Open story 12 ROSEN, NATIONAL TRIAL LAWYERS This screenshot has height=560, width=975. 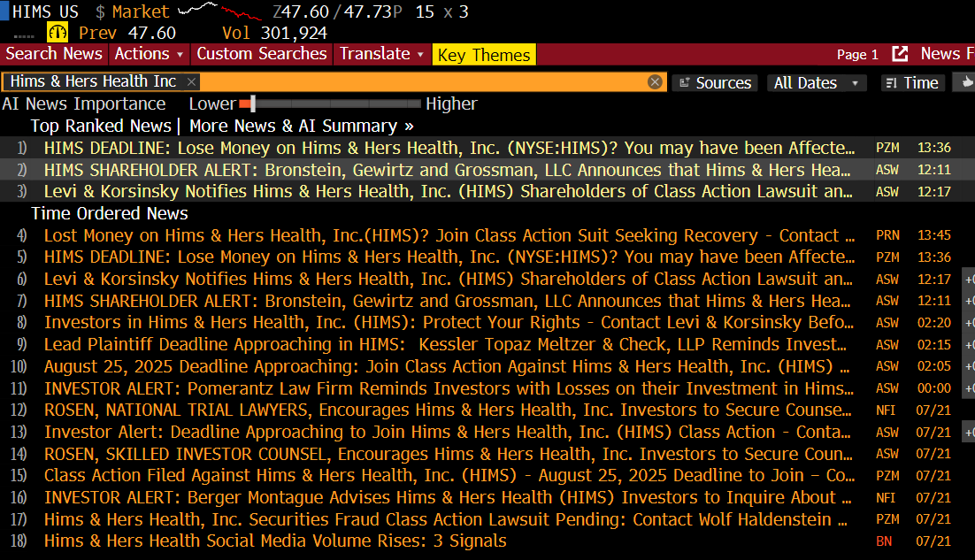[448, 410]
